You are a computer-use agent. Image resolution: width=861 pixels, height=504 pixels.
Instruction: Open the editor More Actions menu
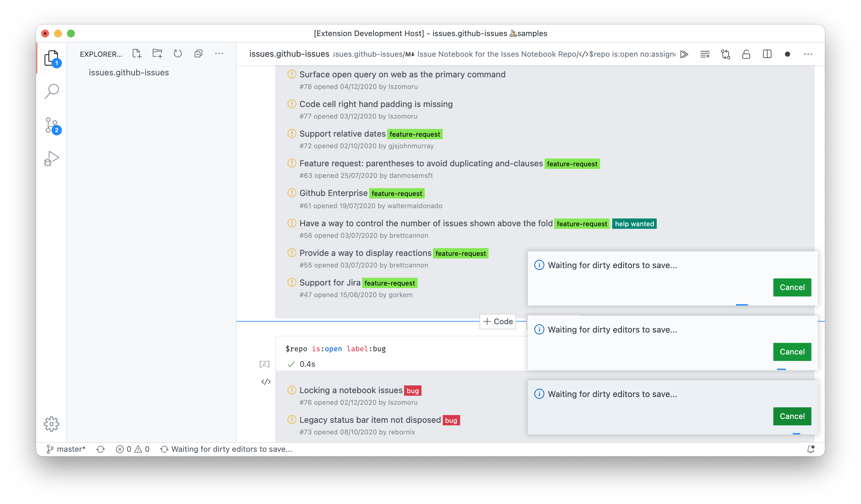point(808,54)
